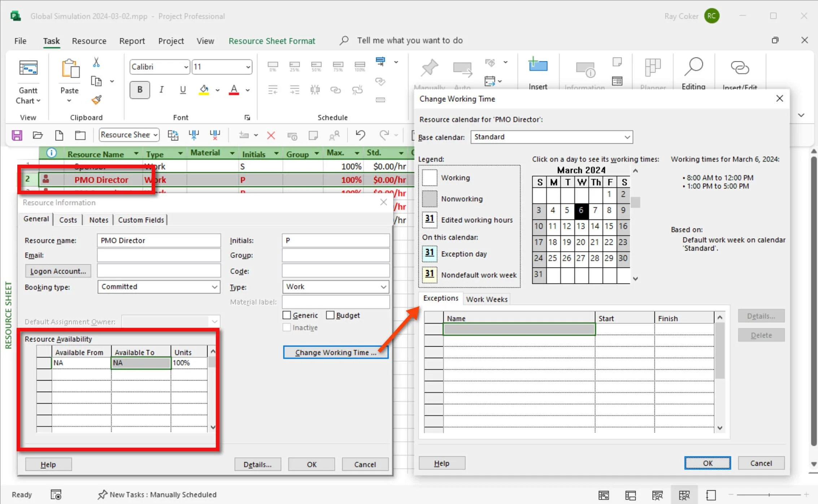Open the font color dropdown arrow
The width and height of the screenshot is (818, 504).
click(x=248, y=90)
